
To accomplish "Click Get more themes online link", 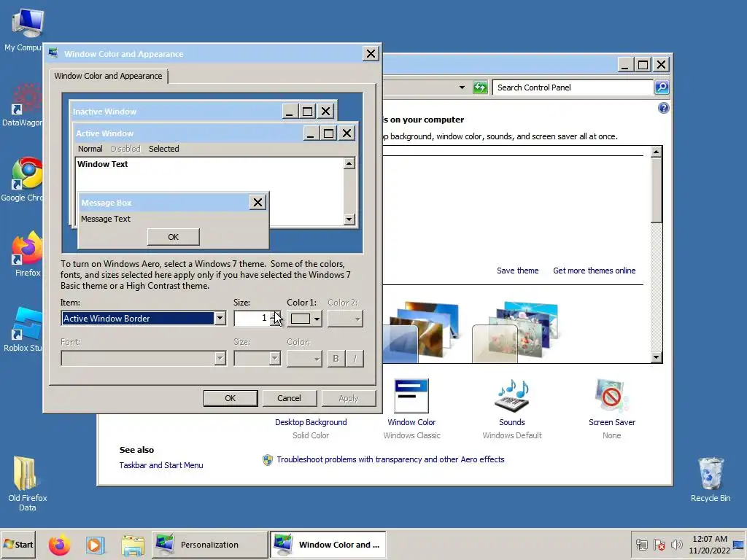I will pos(594,271).
